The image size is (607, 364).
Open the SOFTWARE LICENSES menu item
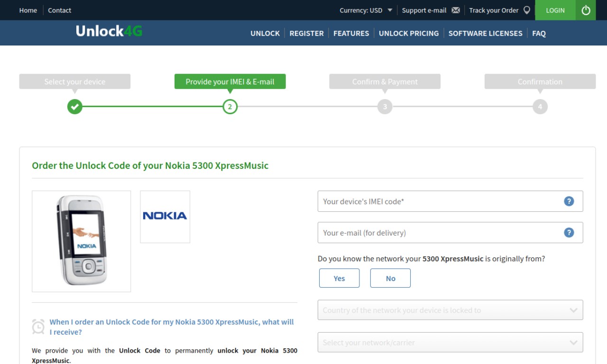[485, 33]
